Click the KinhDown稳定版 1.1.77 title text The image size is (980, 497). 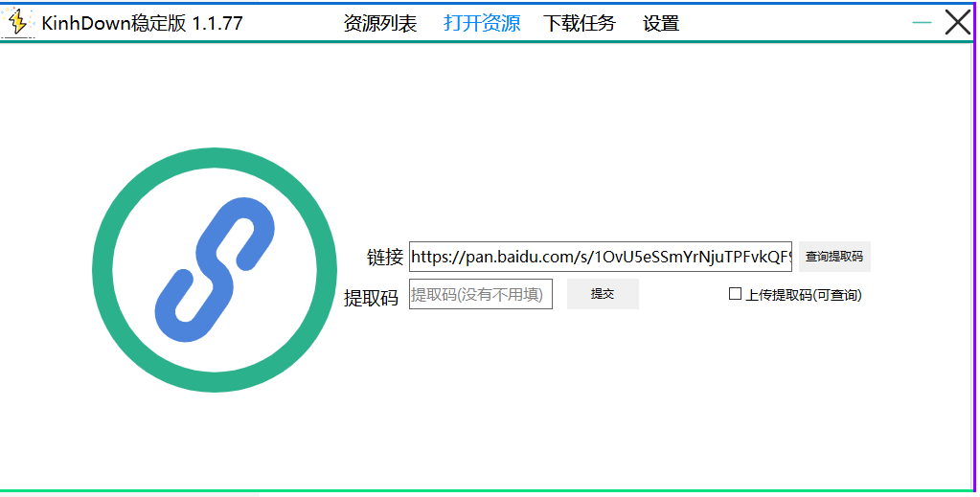(x=142, y=24)
